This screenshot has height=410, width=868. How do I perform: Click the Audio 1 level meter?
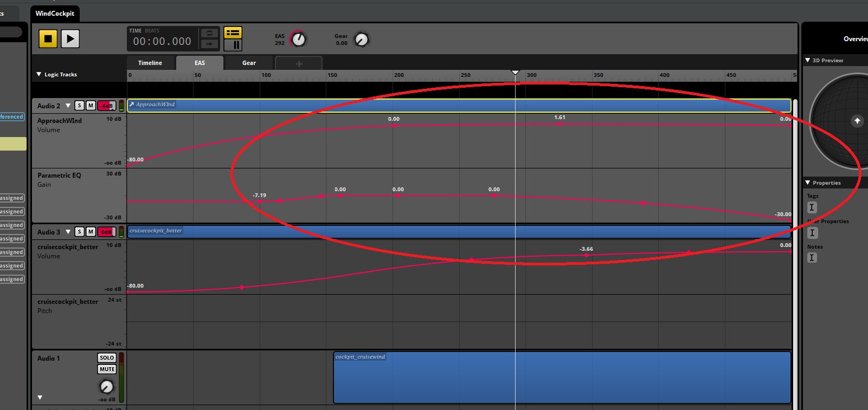click(x=121, y=378)
